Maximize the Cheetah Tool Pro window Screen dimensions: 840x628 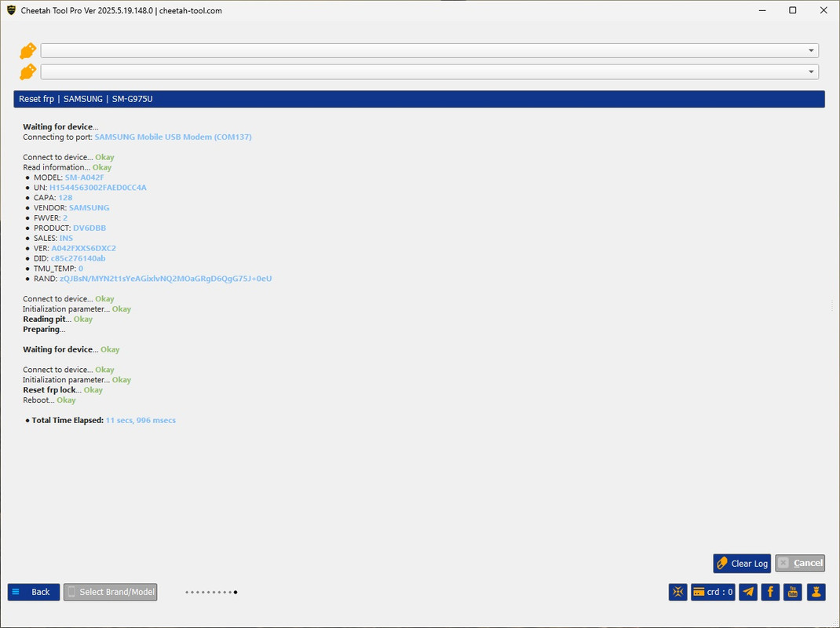tap(793, 10)
